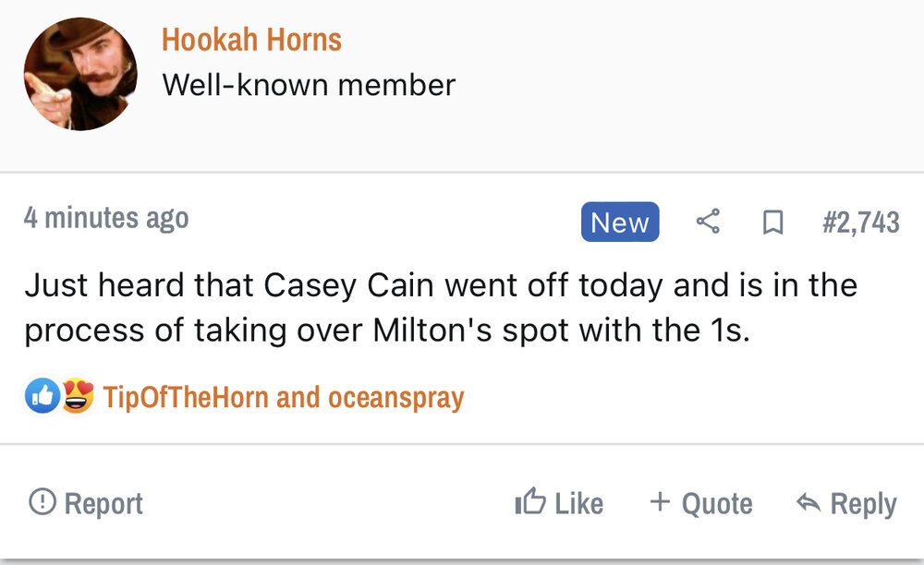This screenshot has height=565, width=924.
Task: Open the Hookah Horns username link
Action: point(251,40)
